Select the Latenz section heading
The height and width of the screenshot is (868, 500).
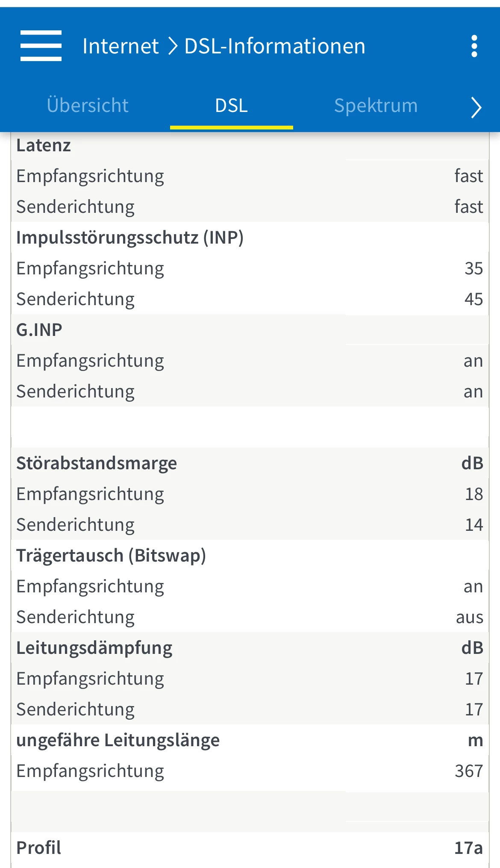point(44,145)
